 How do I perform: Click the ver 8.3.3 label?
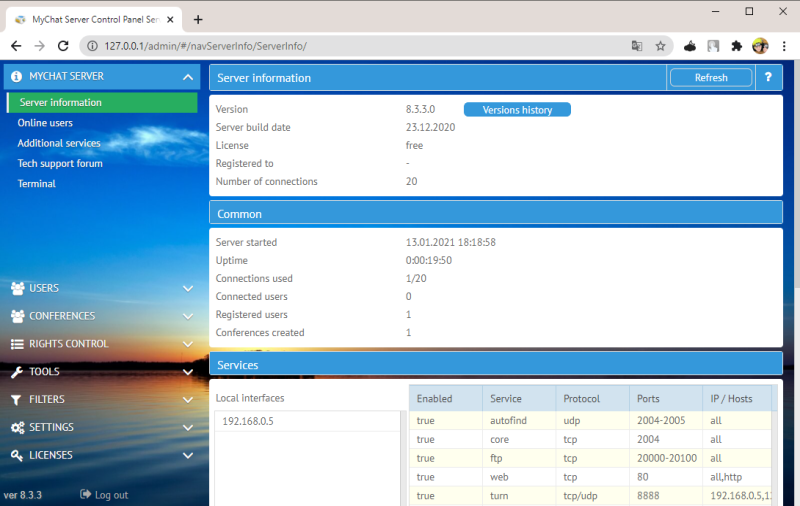coord(22,495)
